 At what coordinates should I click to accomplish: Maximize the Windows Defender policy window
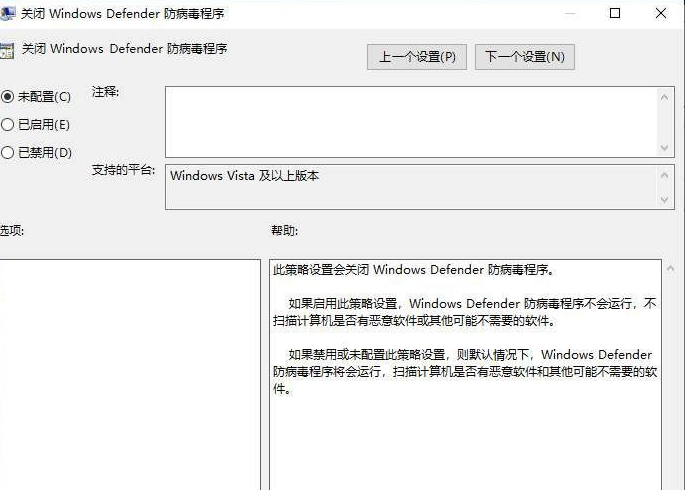coord(615,13)
